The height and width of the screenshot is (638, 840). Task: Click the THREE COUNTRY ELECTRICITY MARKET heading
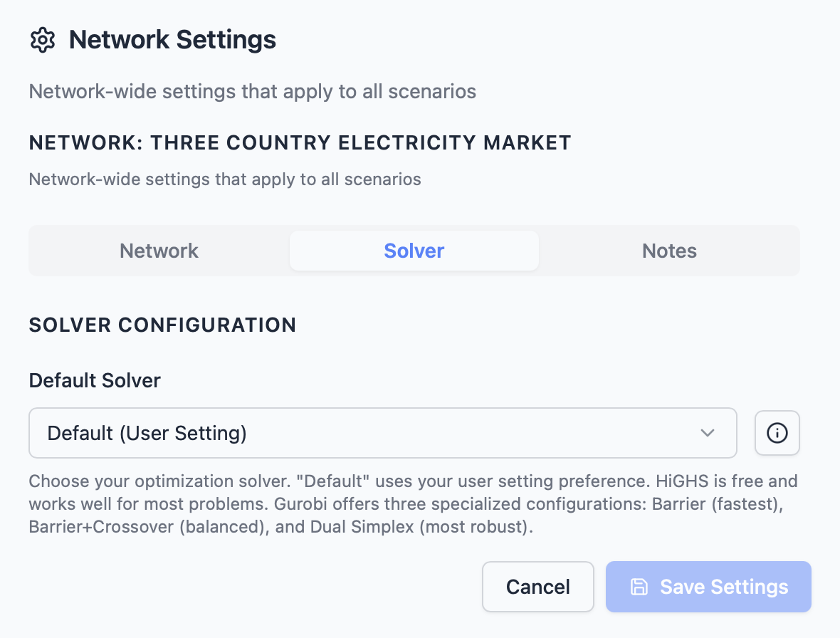(x=299, y=142)
